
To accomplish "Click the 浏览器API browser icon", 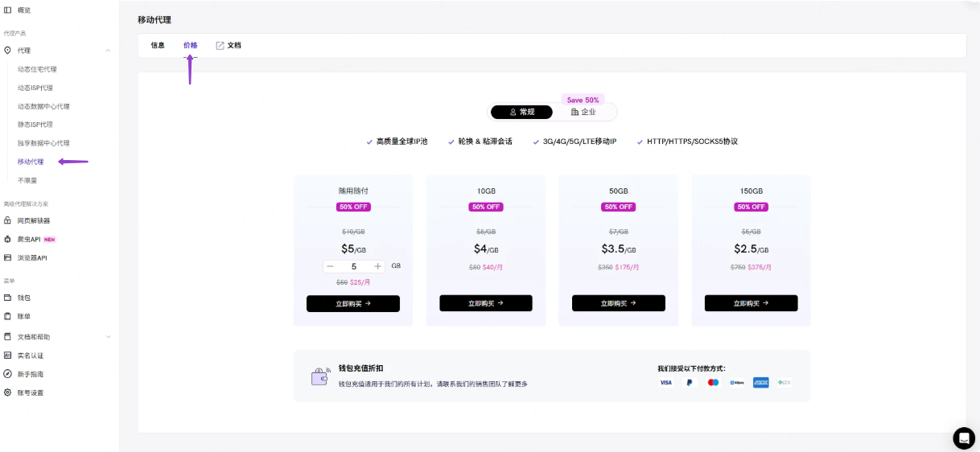I will click(x=8, y=257).
